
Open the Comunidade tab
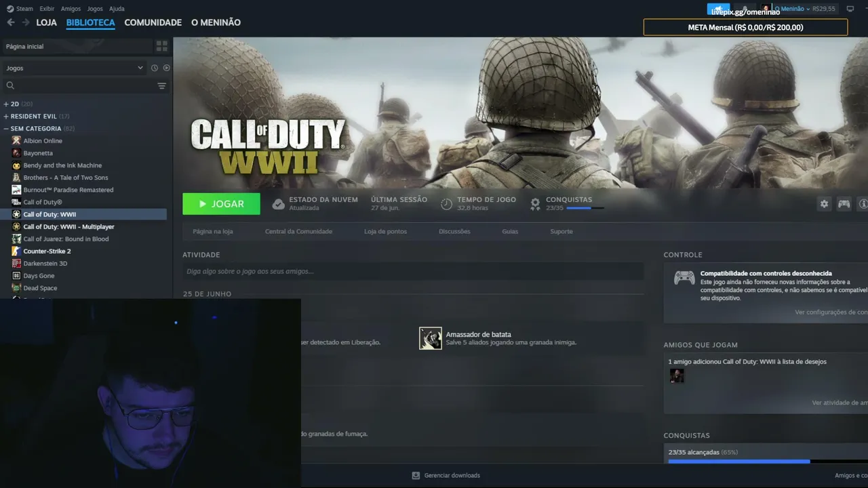tap(153, 22)
